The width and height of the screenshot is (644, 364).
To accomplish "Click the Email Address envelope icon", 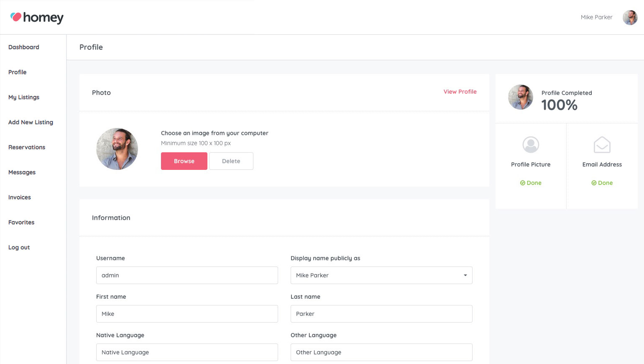I will click(x=602, y=145).
